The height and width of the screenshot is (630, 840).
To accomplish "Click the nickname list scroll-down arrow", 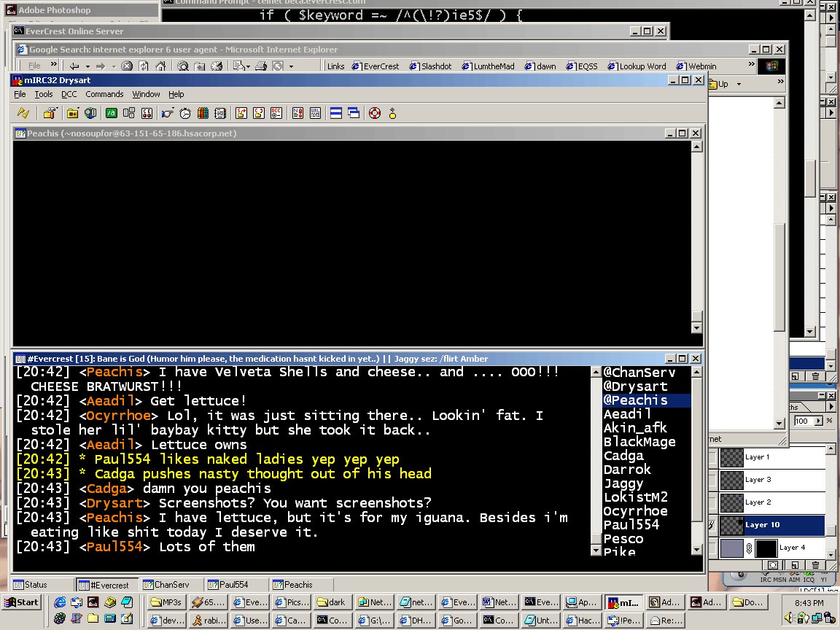I will pyautogui.click(x=696, y=550).
